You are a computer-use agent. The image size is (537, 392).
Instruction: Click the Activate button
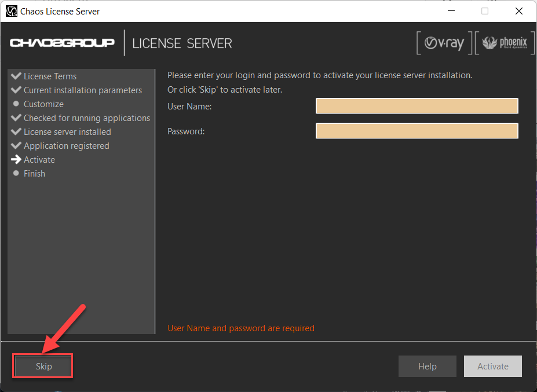(492, 367)
